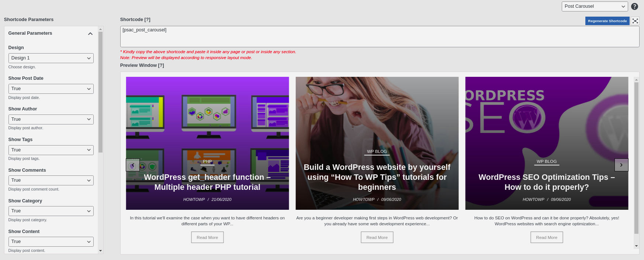The height and width of the screenshot is (260, 644).
Task: Click the Shortcode [?] help label
Action: point(135,20)
